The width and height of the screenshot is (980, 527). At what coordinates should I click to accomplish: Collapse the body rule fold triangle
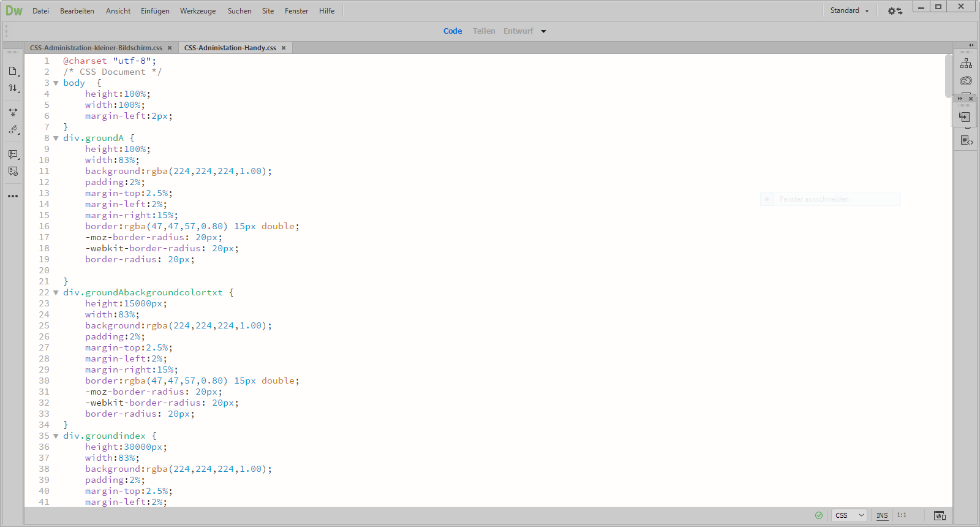56,83
